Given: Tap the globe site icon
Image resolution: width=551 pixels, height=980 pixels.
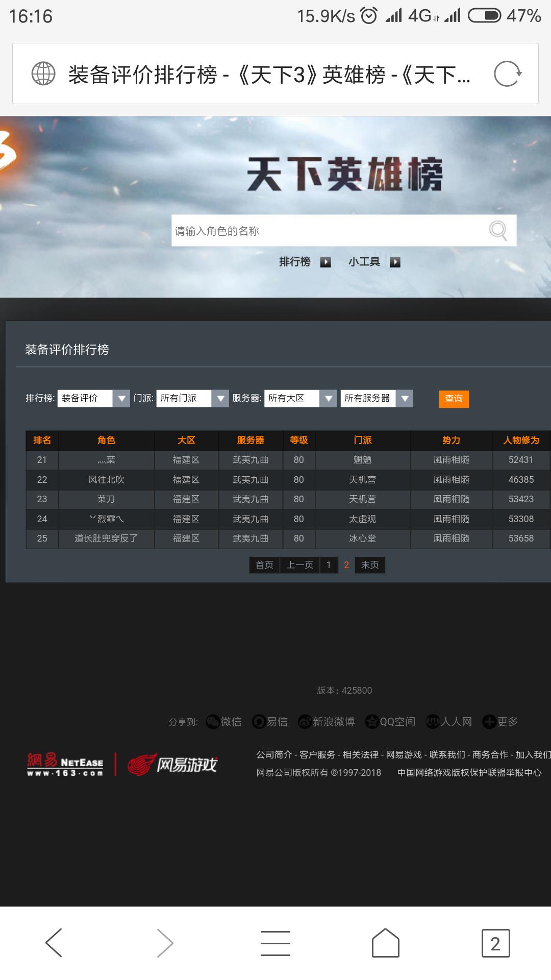Looking at the screenshot, I should pos(43,74).
